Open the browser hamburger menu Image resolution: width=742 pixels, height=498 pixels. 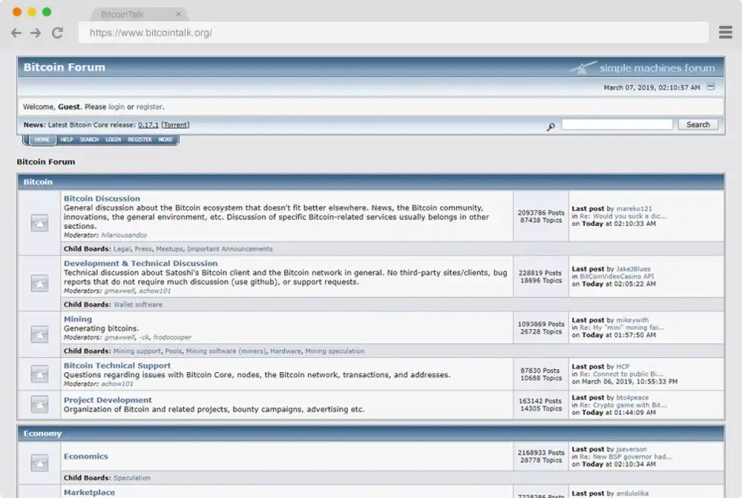click(x=725, y=33)
